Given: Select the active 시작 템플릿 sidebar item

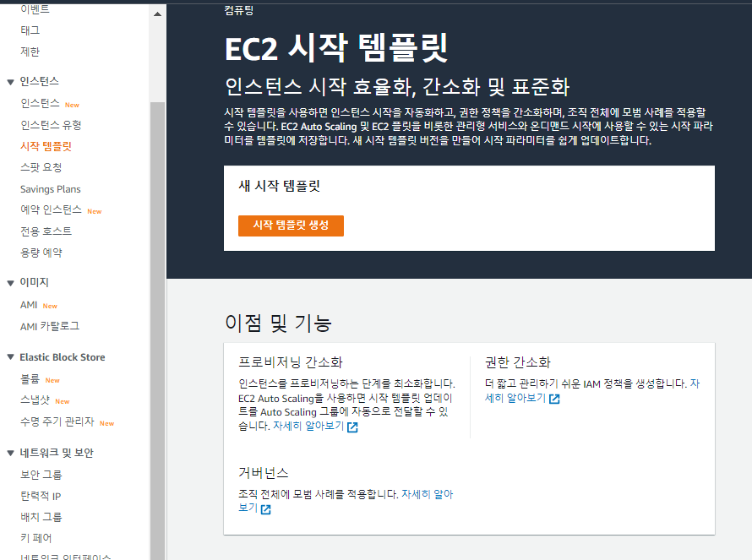Looking at the screenshot, I should [x=46, y=146].
